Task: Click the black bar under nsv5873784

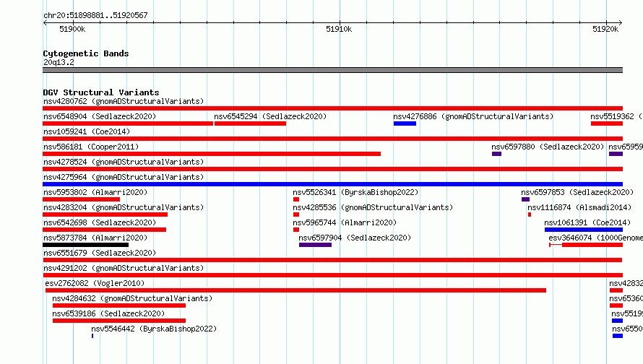Action: tap(86, 245)
